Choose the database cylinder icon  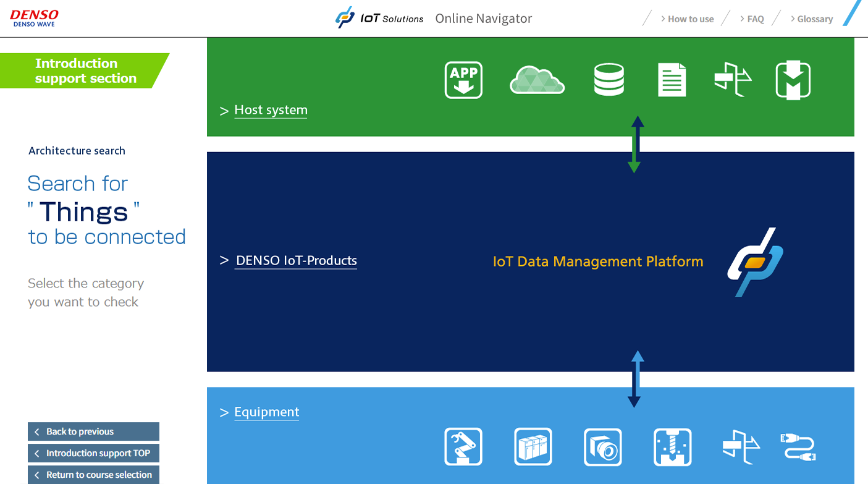click(x=609, y=80)
